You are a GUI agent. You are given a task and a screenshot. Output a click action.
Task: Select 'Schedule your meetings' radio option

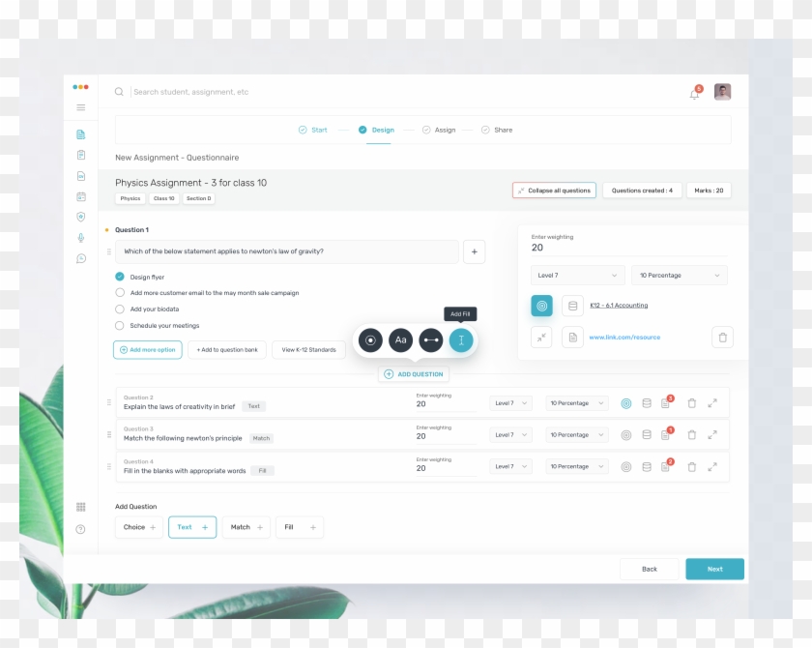[120, 326]
